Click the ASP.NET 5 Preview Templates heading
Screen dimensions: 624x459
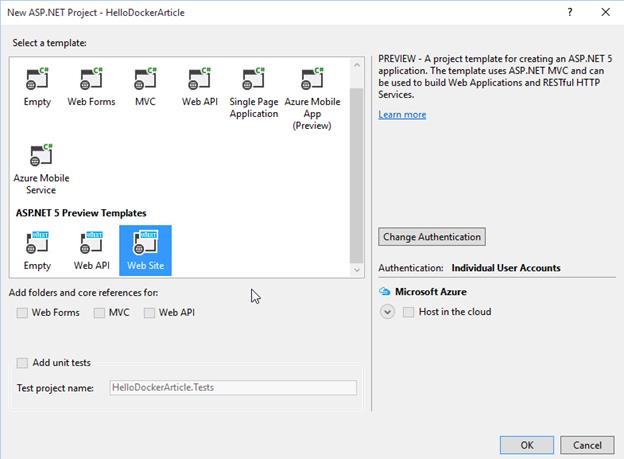81,213
